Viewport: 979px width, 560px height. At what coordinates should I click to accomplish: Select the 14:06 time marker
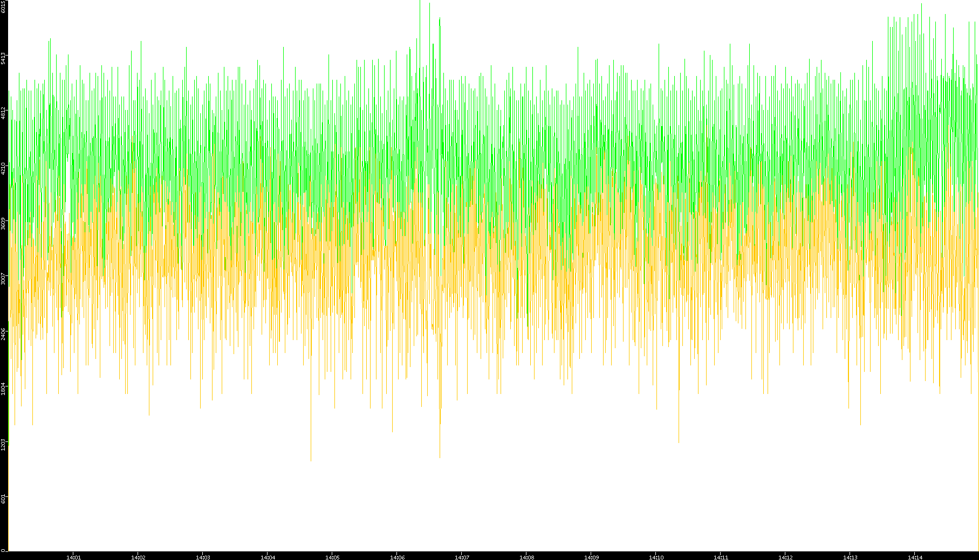coord(397,557)
